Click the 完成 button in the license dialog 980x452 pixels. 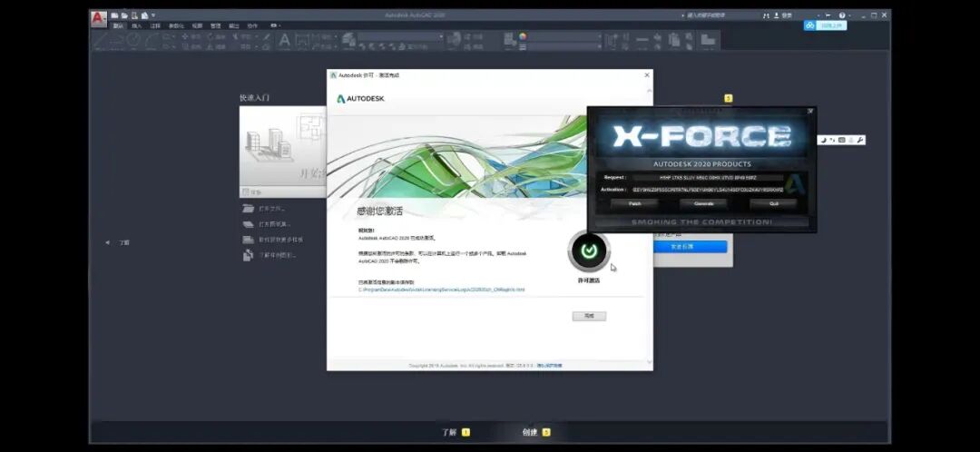pos(589,316)
